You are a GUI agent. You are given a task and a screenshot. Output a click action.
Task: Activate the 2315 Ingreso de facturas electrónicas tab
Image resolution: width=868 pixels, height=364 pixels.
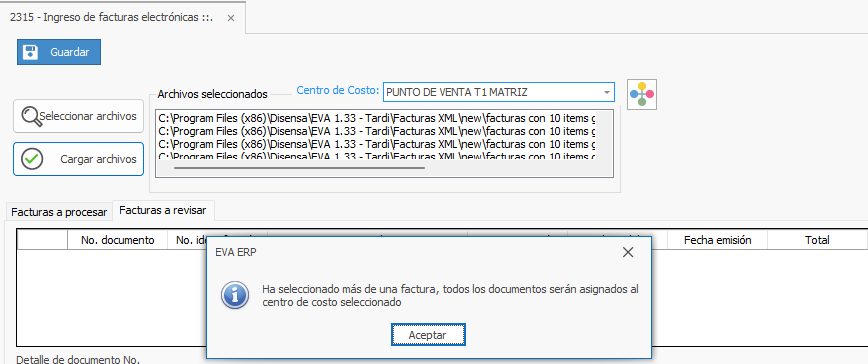[x=111, y=17]
